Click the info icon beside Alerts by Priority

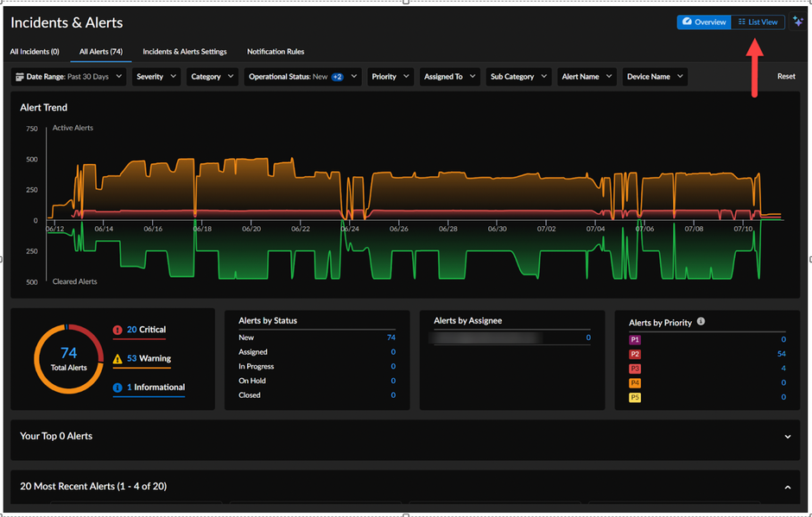click(701, 321)
